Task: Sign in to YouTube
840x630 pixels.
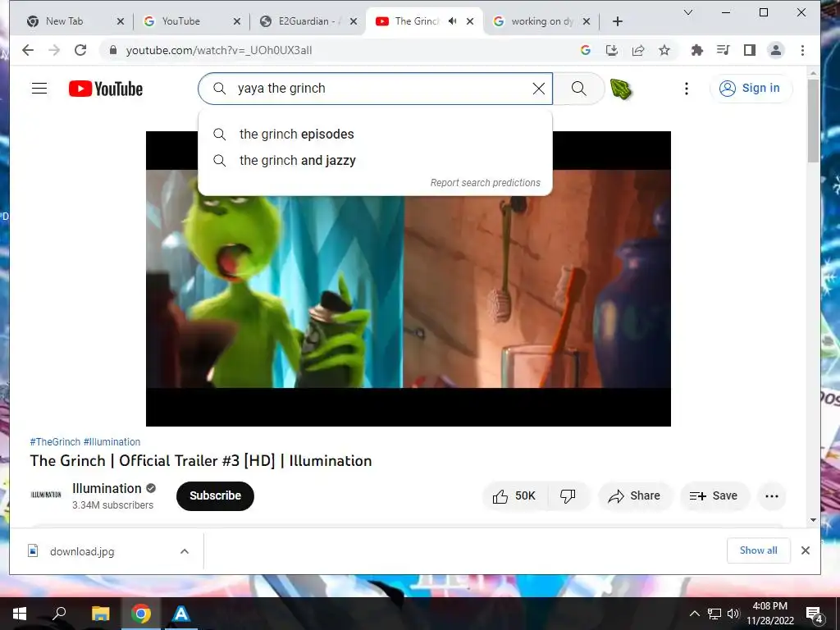Action: point(751,89)
